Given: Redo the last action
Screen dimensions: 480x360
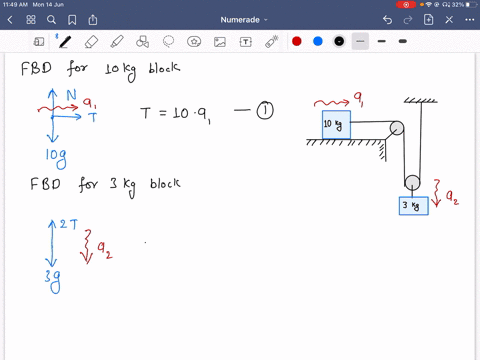Looking at the screenshot, I should click(408, 20).
